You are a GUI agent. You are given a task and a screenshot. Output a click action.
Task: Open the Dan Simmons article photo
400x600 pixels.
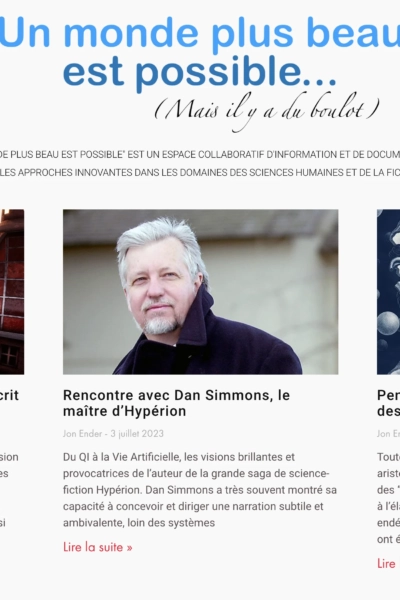[x=201, y=292]
